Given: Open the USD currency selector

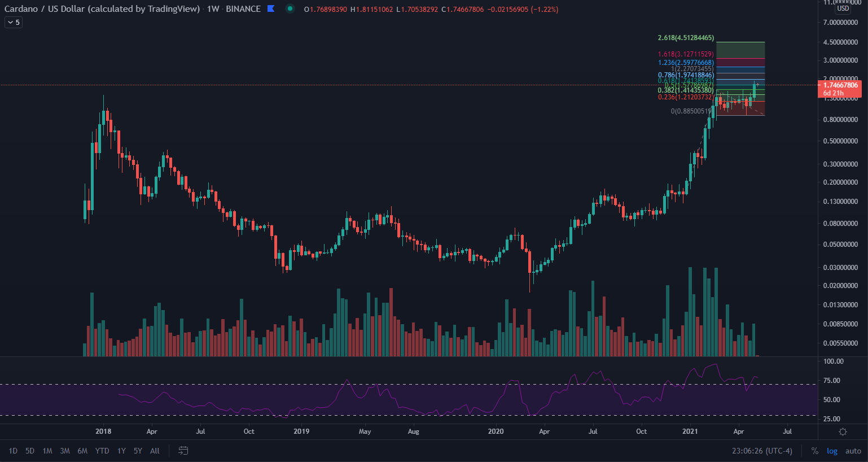Looking at the screenshot, I should (843, 8).
